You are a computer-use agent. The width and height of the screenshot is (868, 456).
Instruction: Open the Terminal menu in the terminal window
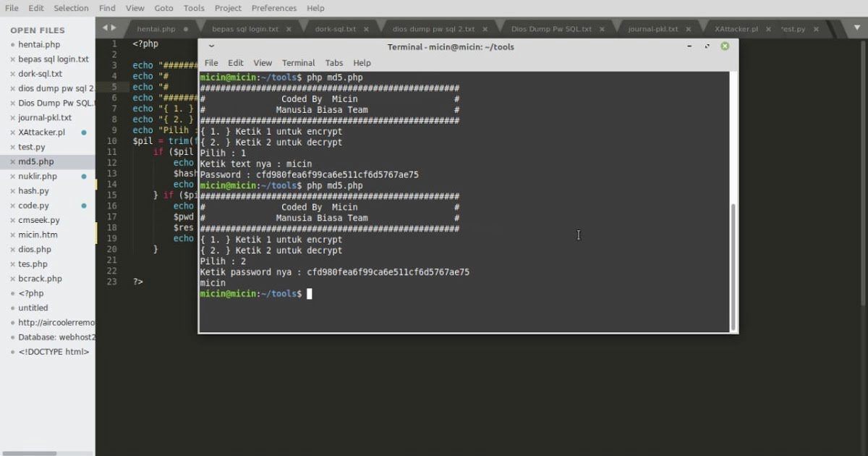(298, 63)
